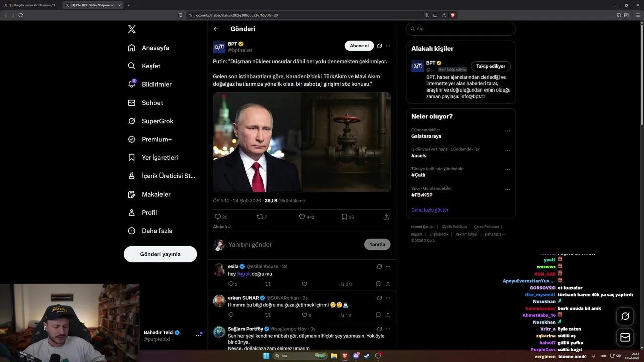
Task: Like esila's reply
Action: (304, 284)
